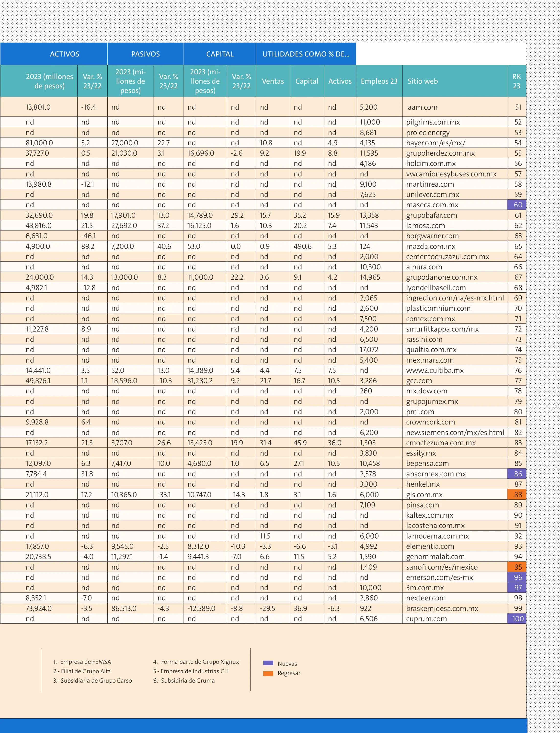560x733 pixels.
Task: Click the UTILIDADES COMO % DE... header
Action: (306, 54)
